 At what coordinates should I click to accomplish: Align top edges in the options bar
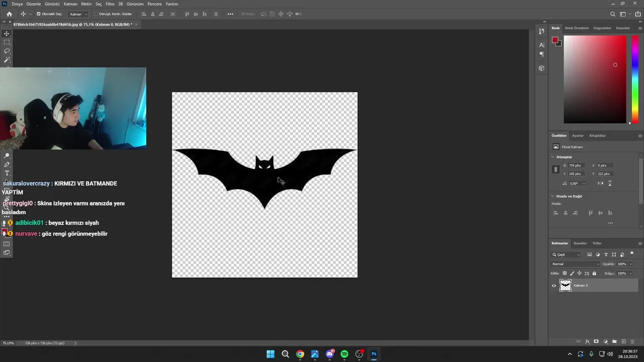[187, 14]
